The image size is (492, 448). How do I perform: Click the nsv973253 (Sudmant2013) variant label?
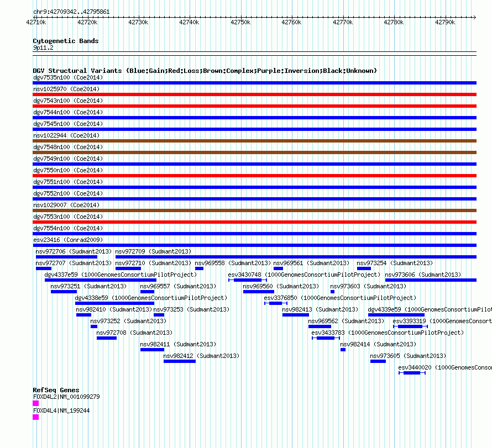pyautogui.click(x=191, y=309)
